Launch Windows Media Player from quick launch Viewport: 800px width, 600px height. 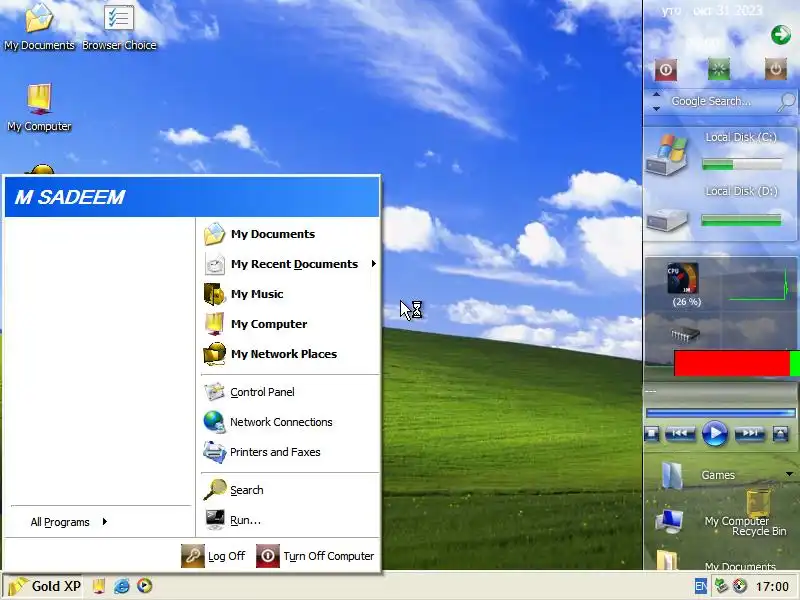pos(144,586)
